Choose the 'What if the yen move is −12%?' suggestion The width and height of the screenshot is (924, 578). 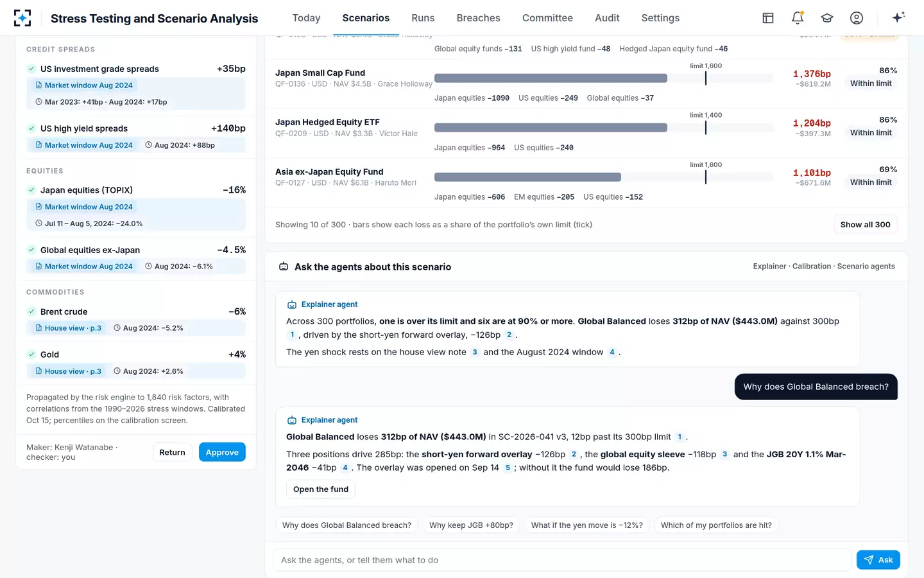[586, 525]
